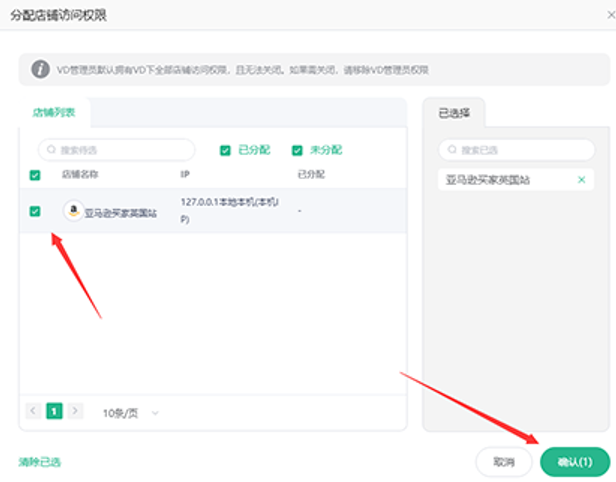The height and width of the screenshot is (482, 616).
Task: Switch to the 店铺列表 tab
Action: 53,113
